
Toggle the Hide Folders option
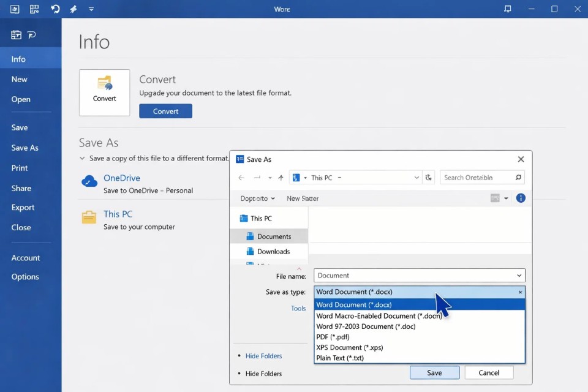[263, 356]
